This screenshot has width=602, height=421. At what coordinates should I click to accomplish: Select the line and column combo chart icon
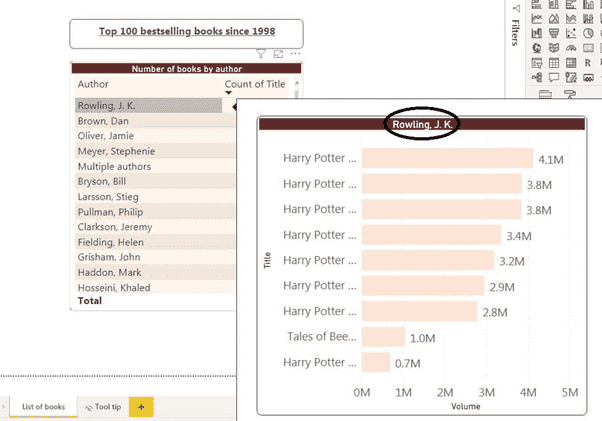point(588,18)
